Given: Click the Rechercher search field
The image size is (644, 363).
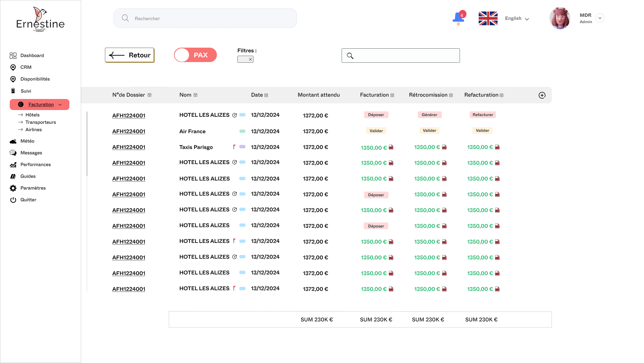Looking at the screenshot, I should pyautogui.click(x=205, y=18).
